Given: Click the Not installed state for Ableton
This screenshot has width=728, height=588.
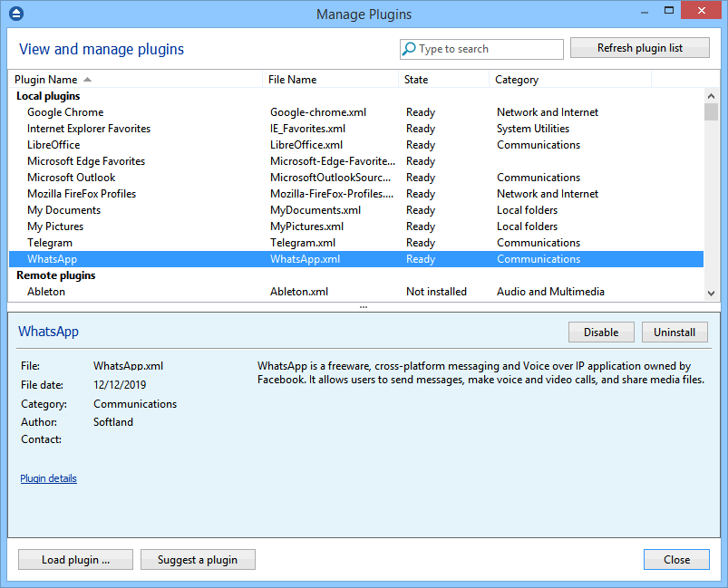Looking at the screenshot, I should (436, 292).
